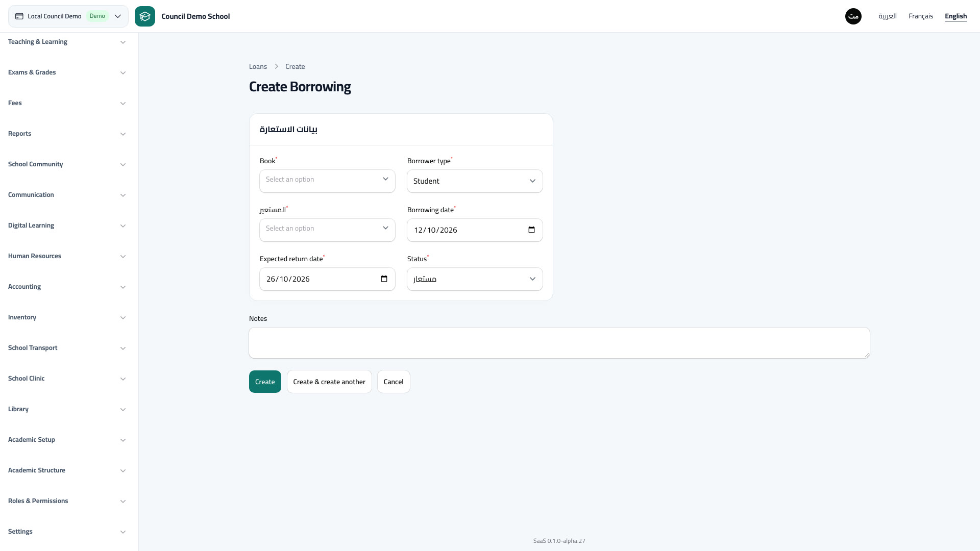Screen dimensions: 980x551
Task: Open the Borrowing date calendar picker icon
Action: 531,230
